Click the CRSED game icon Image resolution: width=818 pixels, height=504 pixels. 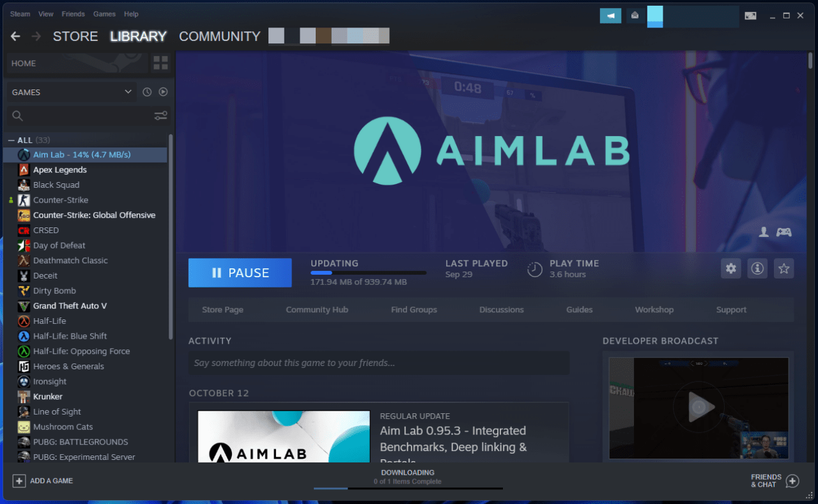pos(24,231)
